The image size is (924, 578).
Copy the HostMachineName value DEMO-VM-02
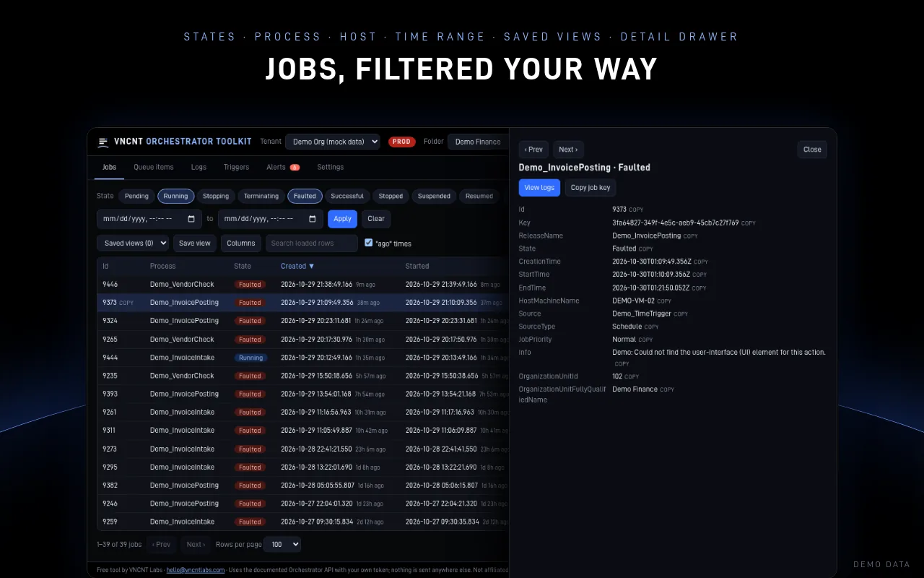[x=664, y=301]
